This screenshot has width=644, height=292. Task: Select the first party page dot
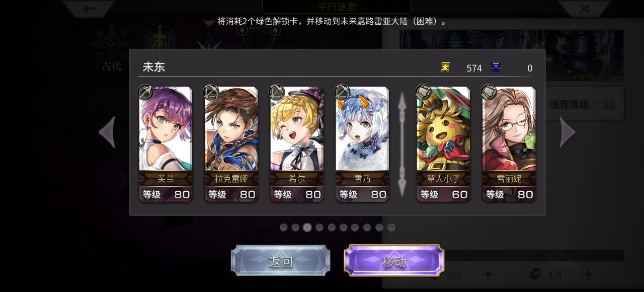(x=283, y=228)
